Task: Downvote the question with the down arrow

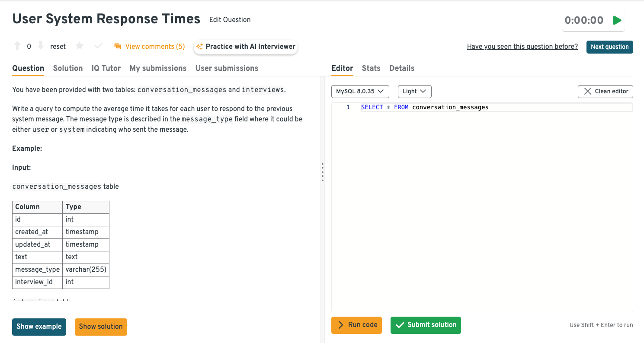Action: (x=40, y=46)
